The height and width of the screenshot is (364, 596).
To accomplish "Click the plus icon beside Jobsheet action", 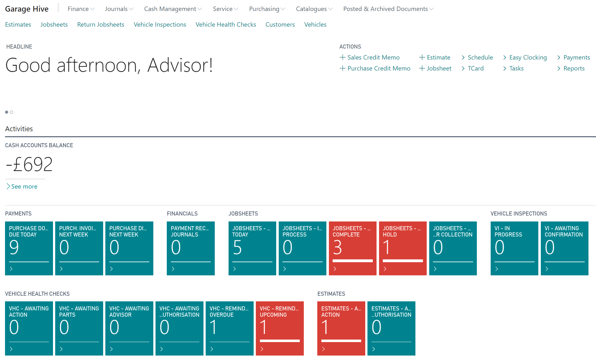I will pyautogui.click(x=422, y=68).
